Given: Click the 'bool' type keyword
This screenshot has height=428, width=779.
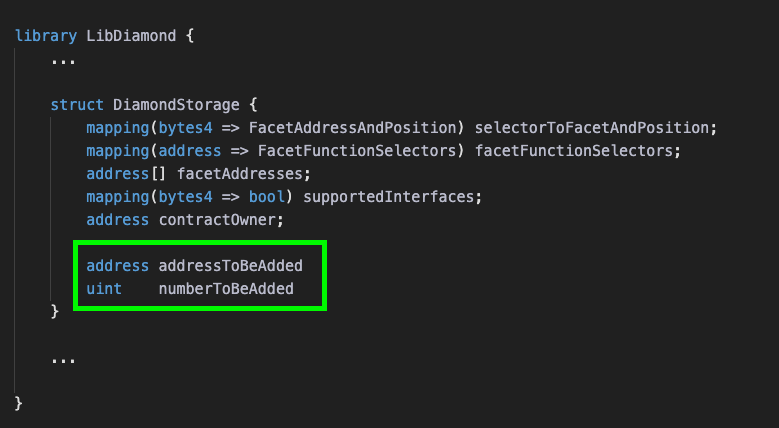Looking at the screenshot, I should click(267, 197).
